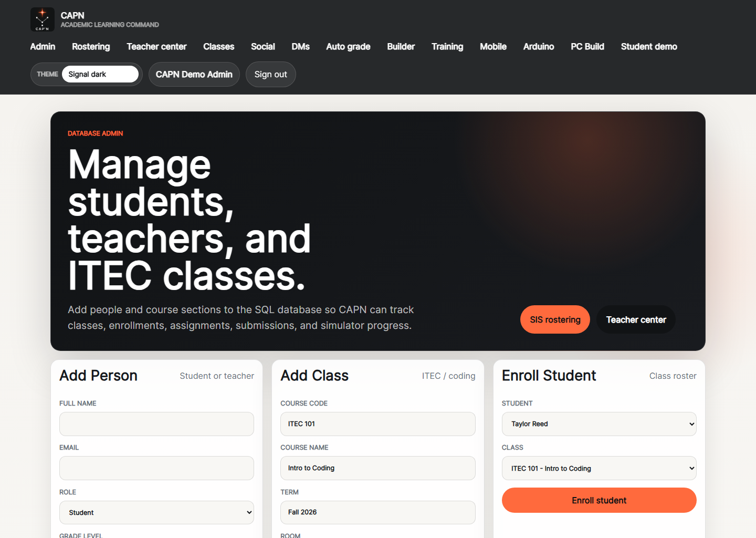The height and width of the screenshot is (538, 756).
Task: Click the 'Student or teacher' caption
Action: tap(217, 376)
